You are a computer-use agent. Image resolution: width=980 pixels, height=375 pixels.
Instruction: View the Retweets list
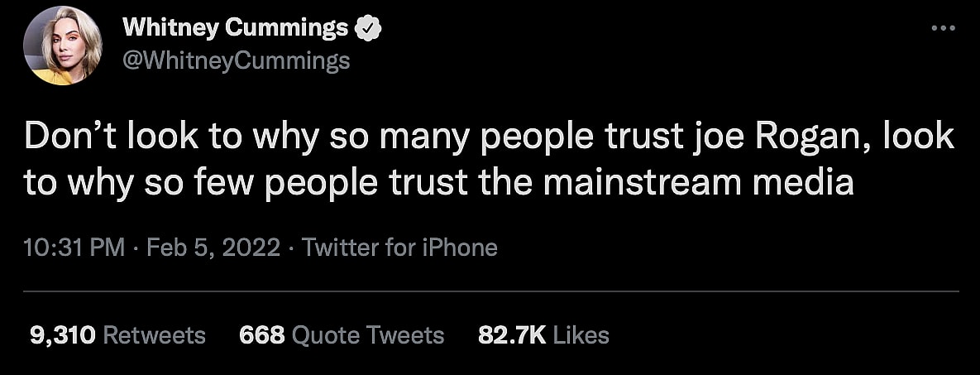click(x=155, y=334)
